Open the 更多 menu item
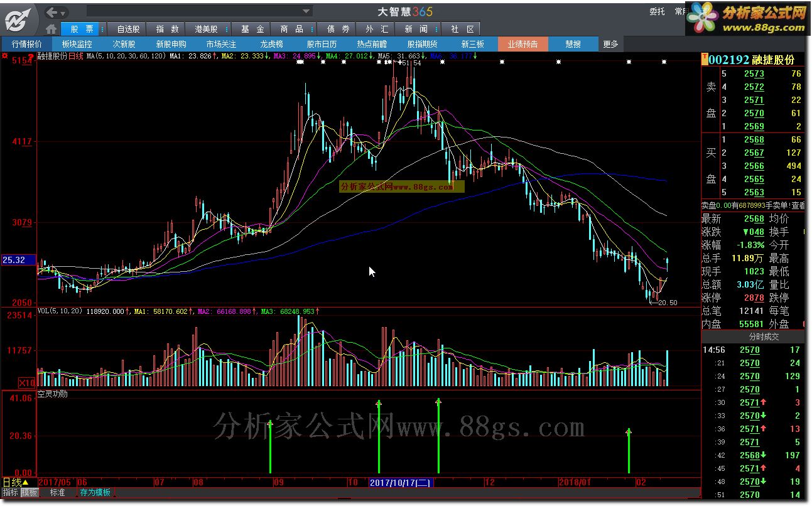Viewport: 812px width, 506px height. (610, 44)
